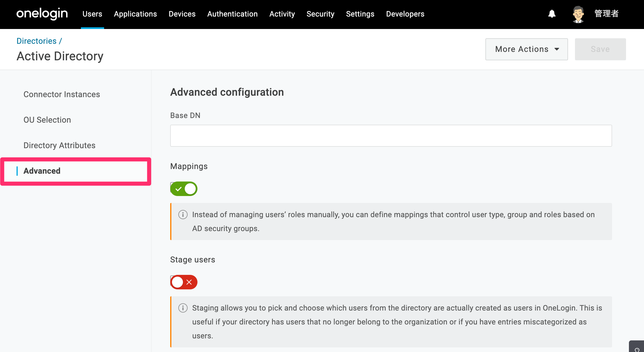Screen dimensions: 644x352
Task: Click the info icon beside the Mappings description
Action: [183, 215]
